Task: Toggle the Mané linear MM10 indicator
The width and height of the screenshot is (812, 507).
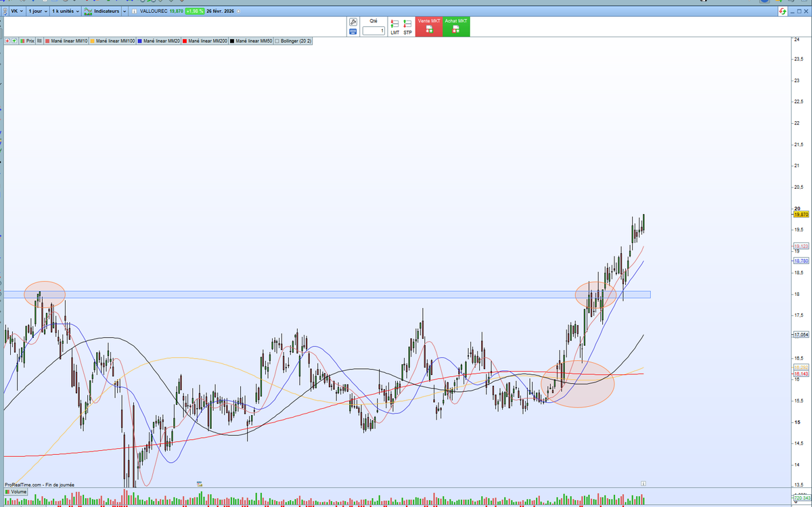Action: (66, 41)
